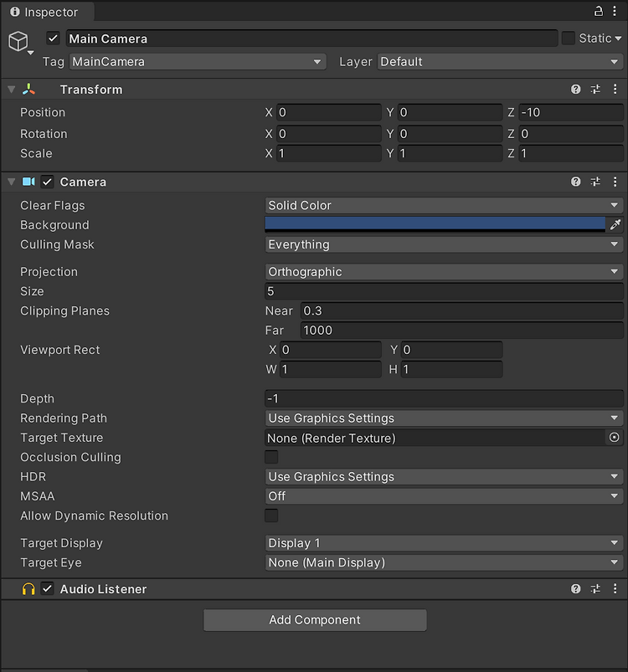The width and height of the screenshot is (628, 672).
Task: Enable Allow Dynamic Resolution checkbox
Action: (x=271, y=516)
